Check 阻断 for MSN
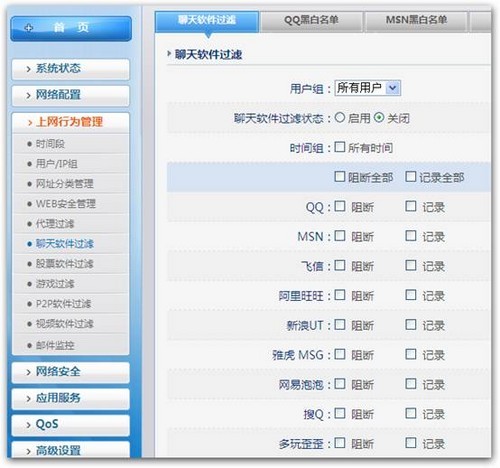 click(339, 236)
